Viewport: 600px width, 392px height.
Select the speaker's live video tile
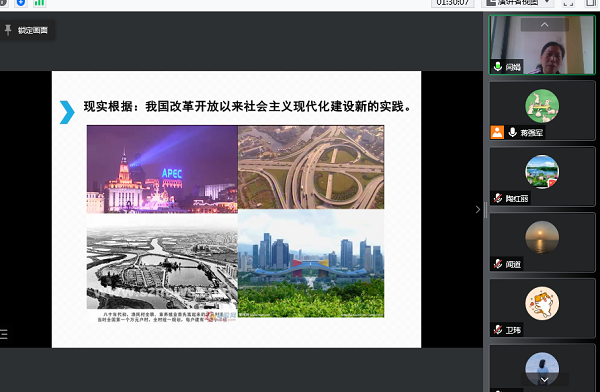click(x=542, y=45)
